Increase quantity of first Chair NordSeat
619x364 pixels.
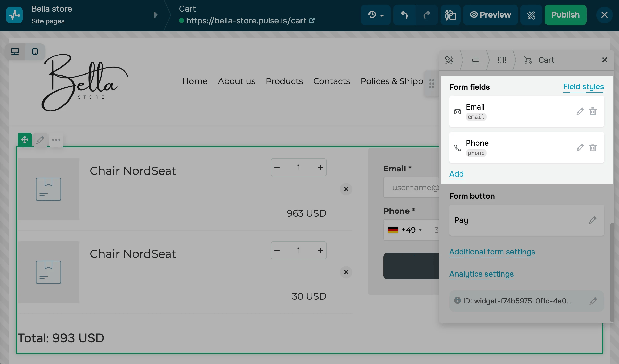320,167
